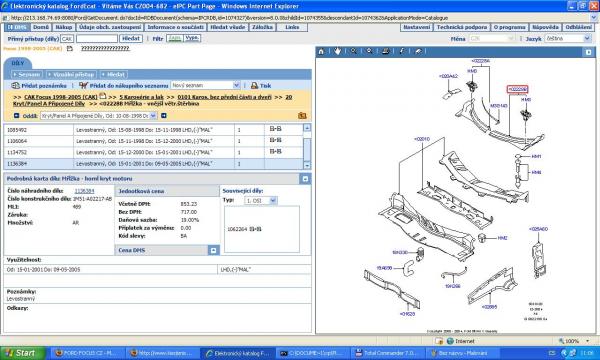Open the Nový seznam dropdown
Viewport: 600px width, 360px height.
coord(205,85)
